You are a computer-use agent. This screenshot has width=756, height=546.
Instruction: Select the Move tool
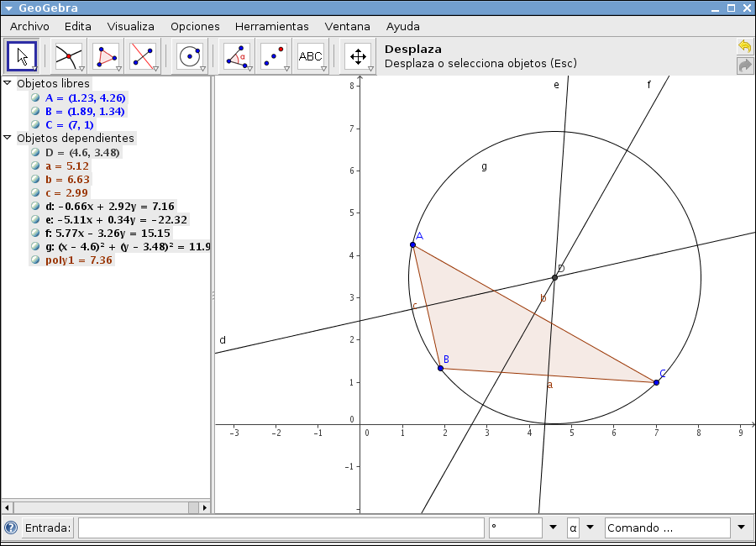click(x=21, y=55)
